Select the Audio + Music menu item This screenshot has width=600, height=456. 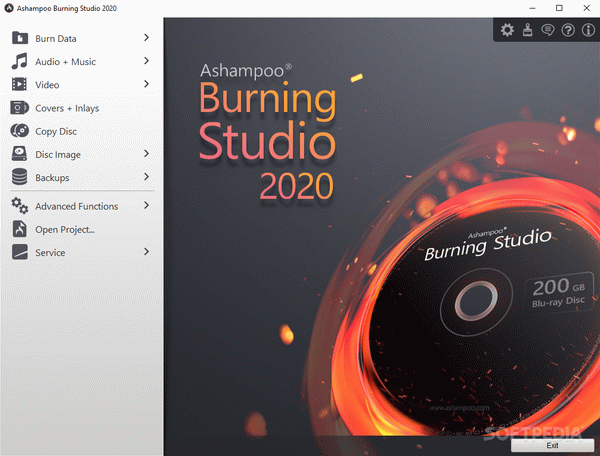click(x=80, y=62)
